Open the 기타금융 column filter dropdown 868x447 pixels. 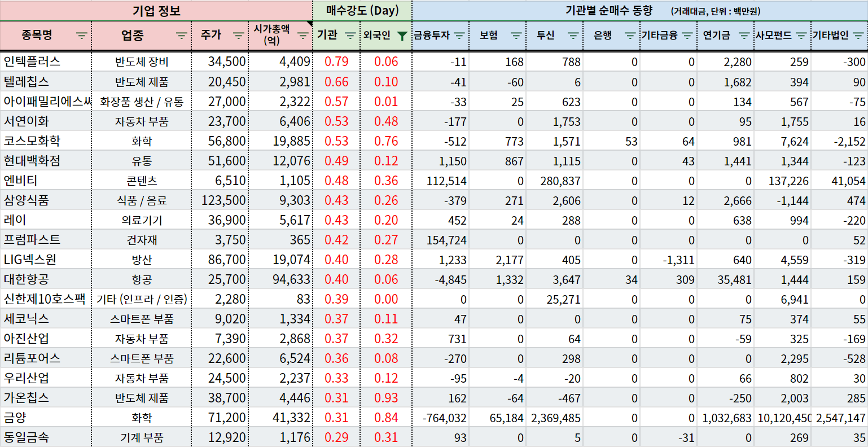687,36
